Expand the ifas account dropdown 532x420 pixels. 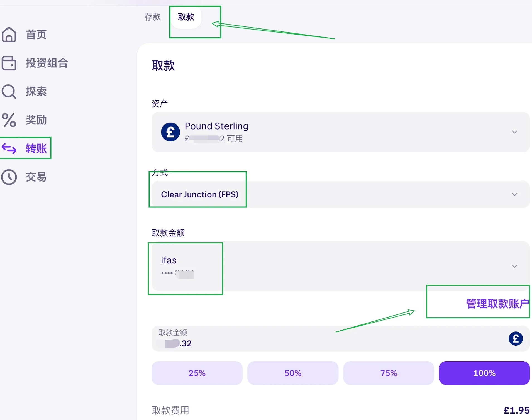(x=514, y=266)
